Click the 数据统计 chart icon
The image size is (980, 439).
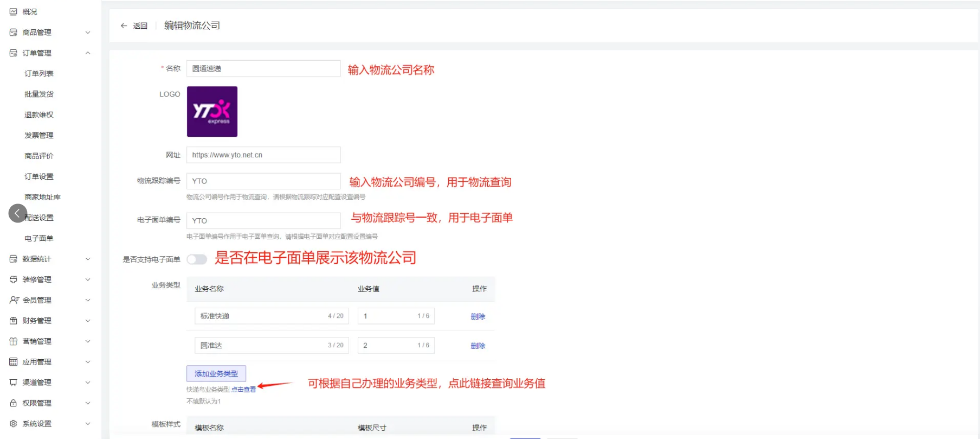tap(14, 259)
